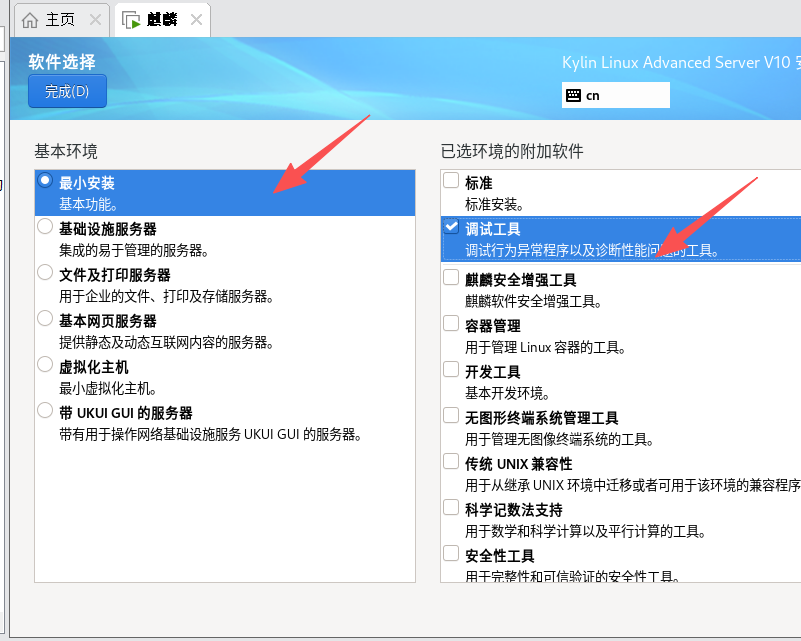Click 用于数学和科学计算以及平行计算的工具。 text
The image size is (801, 641).
click(x=586, y=531)
